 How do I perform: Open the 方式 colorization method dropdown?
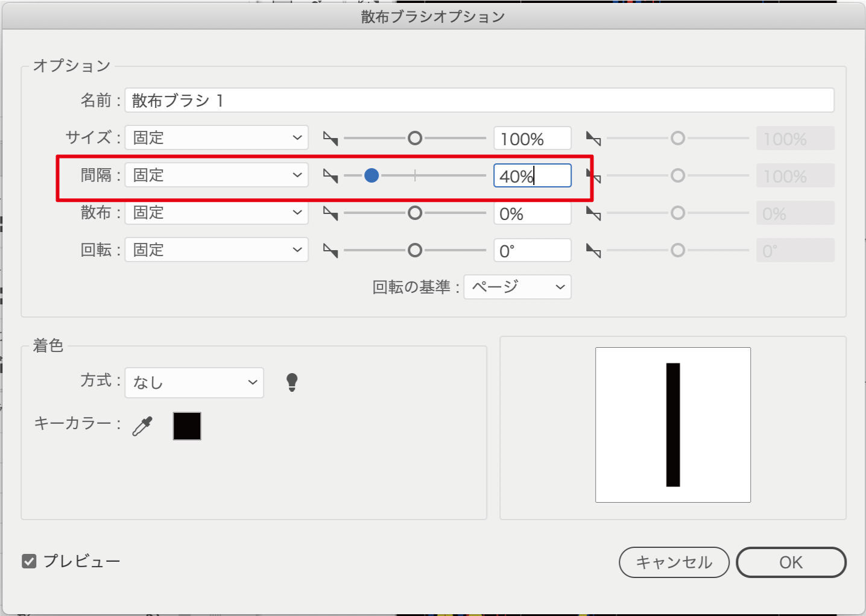(194, 383)
